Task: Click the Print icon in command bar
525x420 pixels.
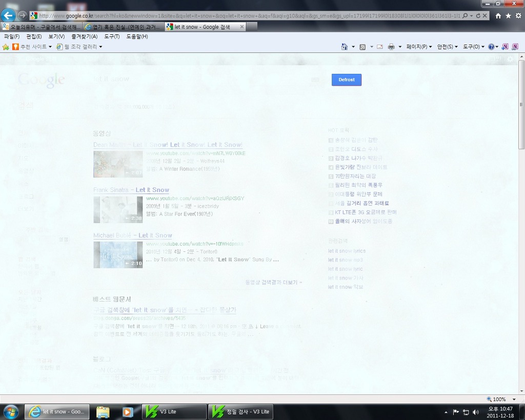Action: 391,47
